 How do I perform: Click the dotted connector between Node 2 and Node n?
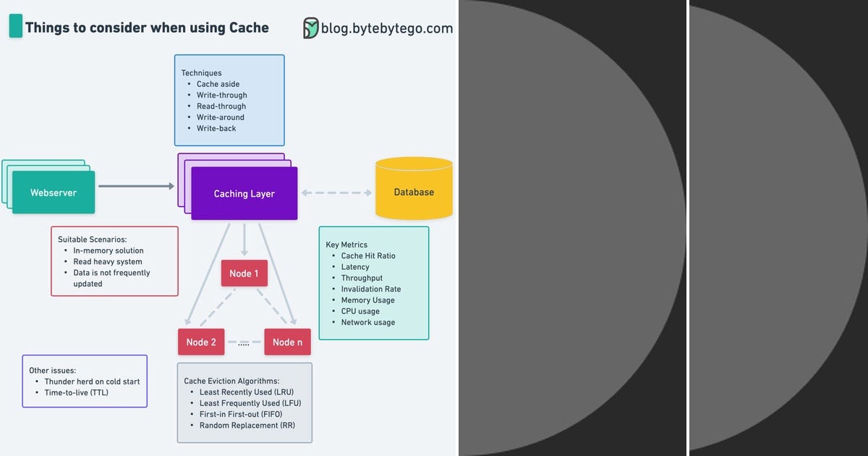[244, 342]
